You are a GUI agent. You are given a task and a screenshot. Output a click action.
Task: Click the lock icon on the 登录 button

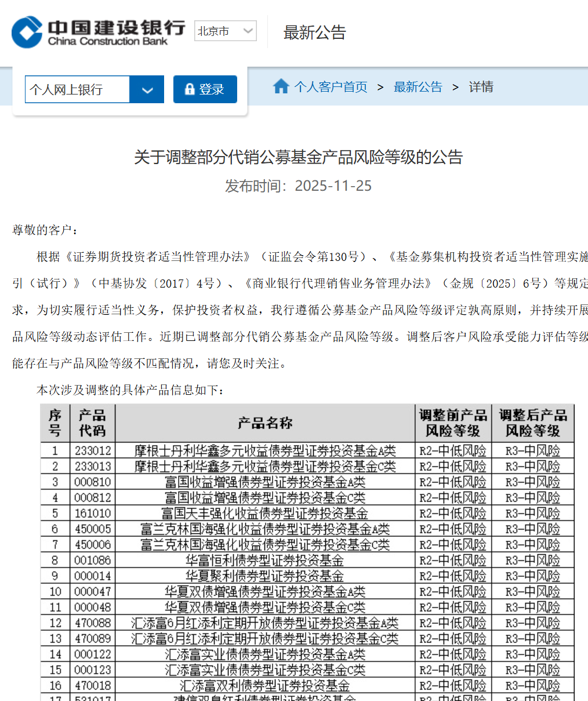(190, 89)
